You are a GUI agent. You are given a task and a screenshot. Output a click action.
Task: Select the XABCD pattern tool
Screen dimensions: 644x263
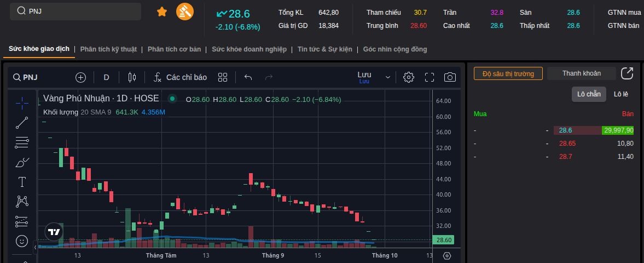(x=22, y=202)
